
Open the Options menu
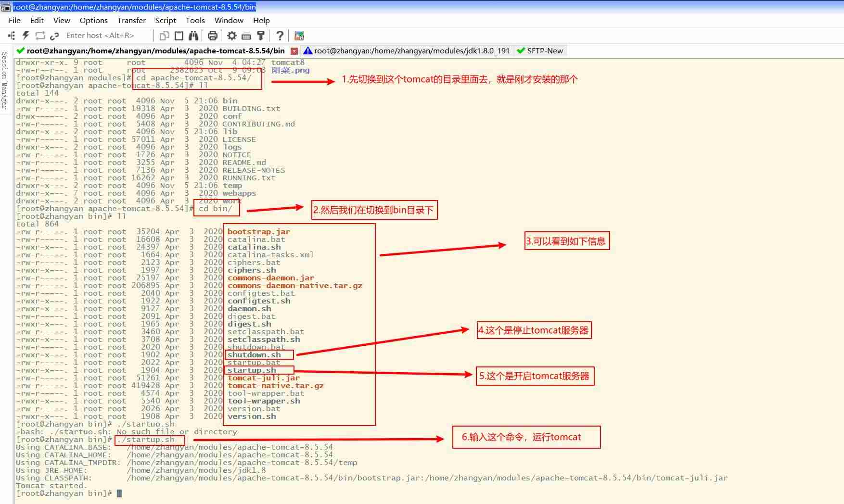click(x=94, y=20)
